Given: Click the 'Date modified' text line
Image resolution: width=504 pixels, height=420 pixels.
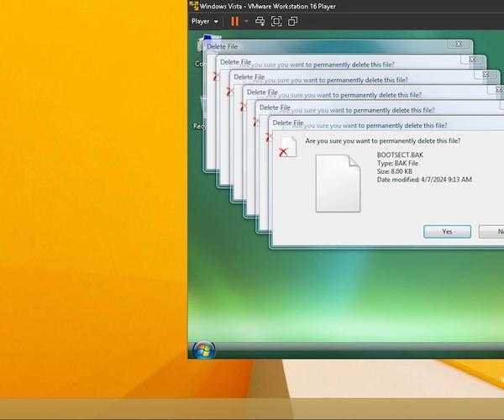Looking at the screenshot, I should pos(424,180).
